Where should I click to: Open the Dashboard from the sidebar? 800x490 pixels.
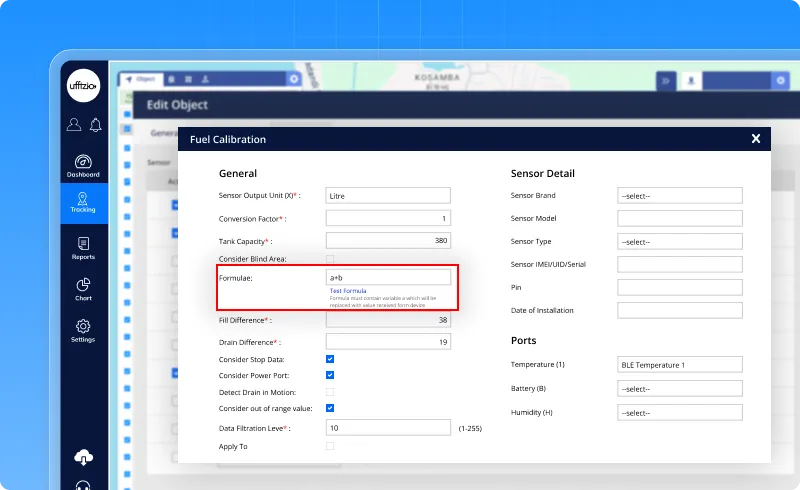coord(83,165)
